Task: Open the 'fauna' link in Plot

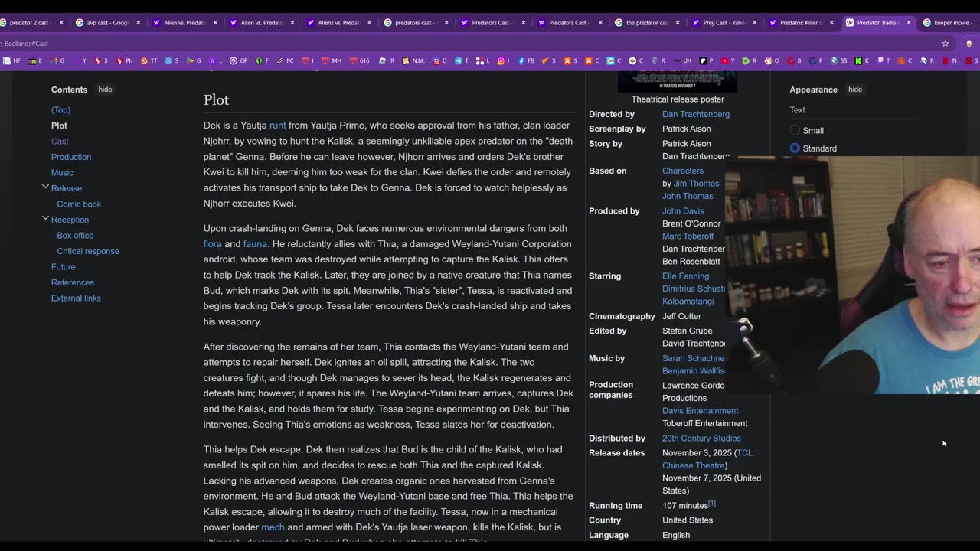Action: pyautogui.click(x=255, y=244)
